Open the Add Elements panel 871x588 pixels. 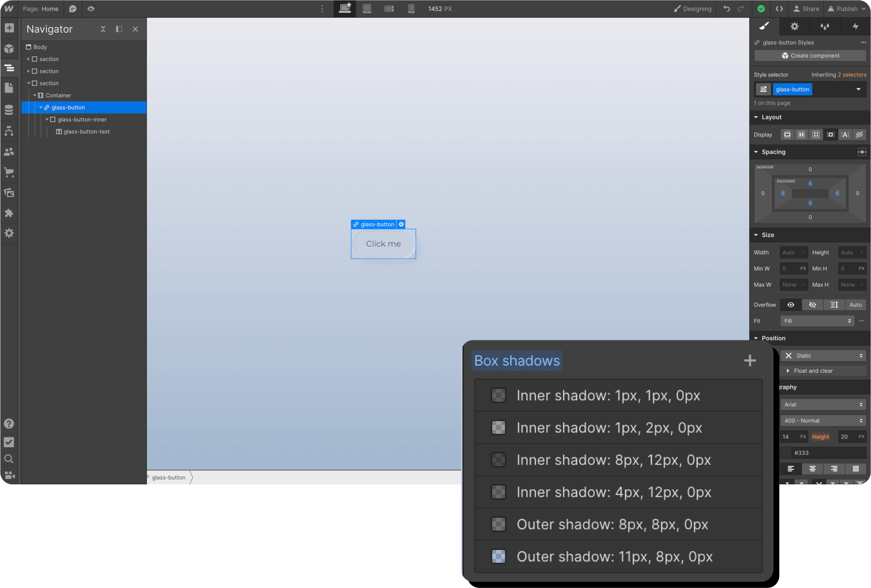coord(9,28)
